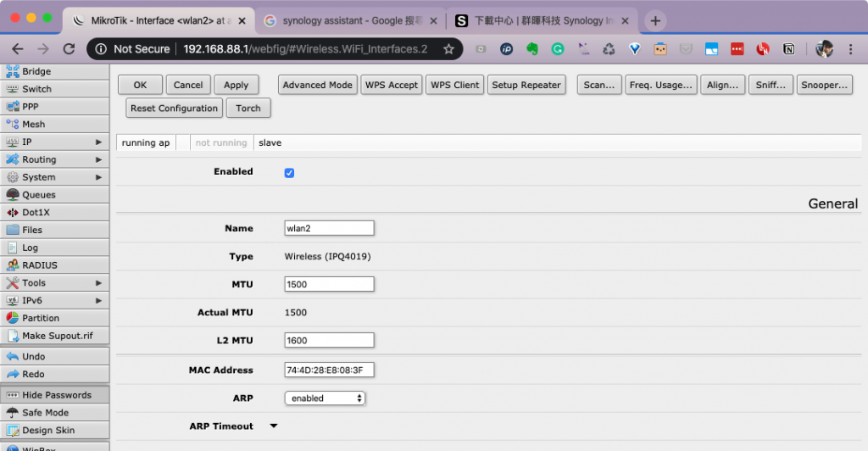Click the Hide Passwords icon

[12, 394]
